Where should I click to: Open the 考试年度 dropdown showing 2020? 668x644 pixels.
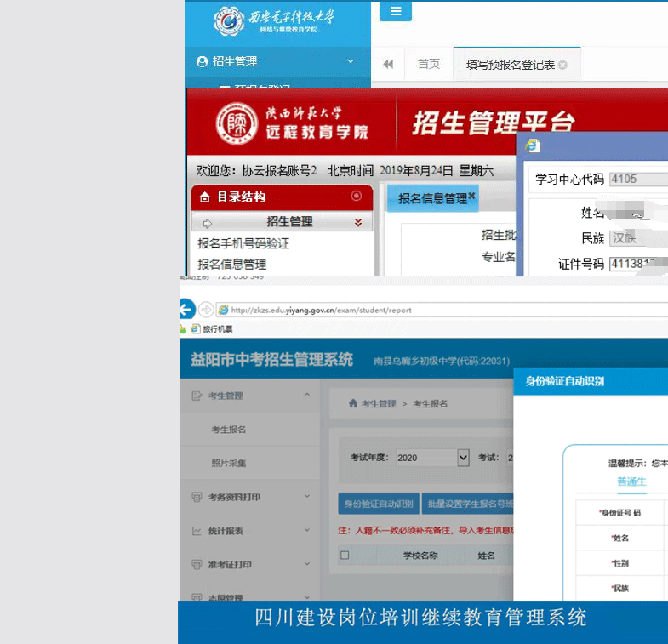point(432,458)
